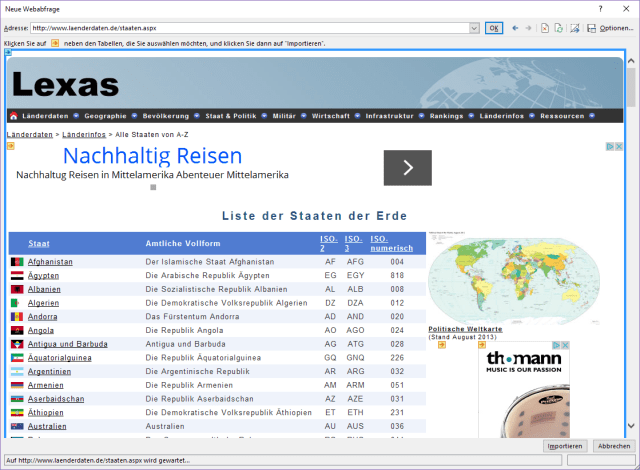Click the scroll down arrow of the page scrollbar
This screenshot has height=470, width=640.
click(x=631, y=426)
